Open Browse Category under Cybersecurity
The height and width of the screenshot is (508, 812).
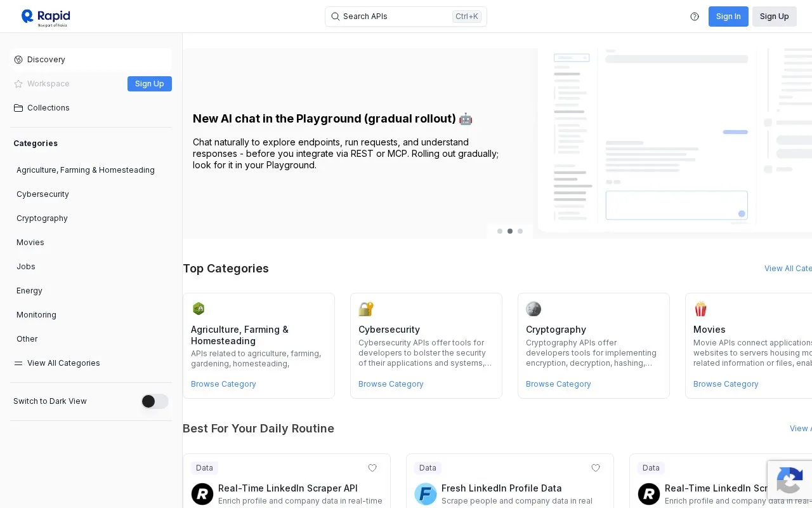pos(391,384)
